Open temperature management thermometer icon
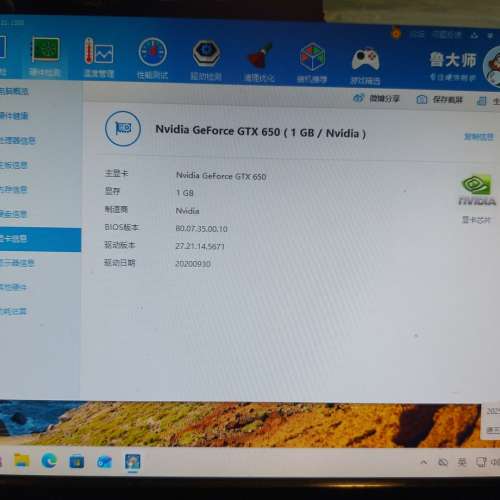Screen dimensions: 500x500 tap(99, 52)
